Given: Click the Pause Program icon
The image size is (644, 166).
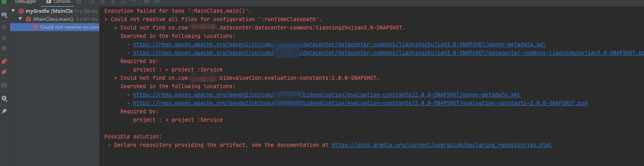Looking at the screenshot, I should [x=4, y=38].
